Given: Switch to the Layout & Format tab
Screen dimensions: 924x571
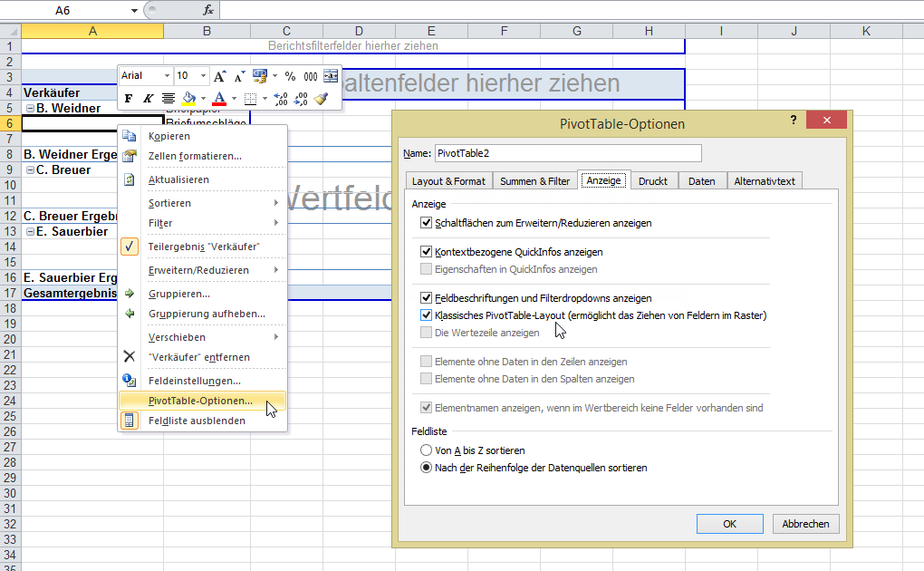Looking at the screenshot, I should click(x=448, y=181).
